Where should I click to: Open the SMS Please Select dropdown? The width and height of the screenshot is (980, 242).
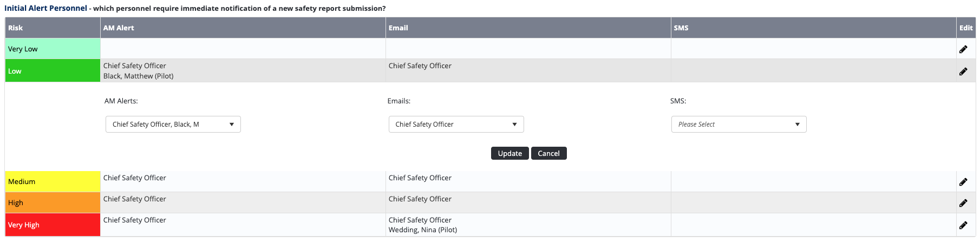click(x=739, y=125)
